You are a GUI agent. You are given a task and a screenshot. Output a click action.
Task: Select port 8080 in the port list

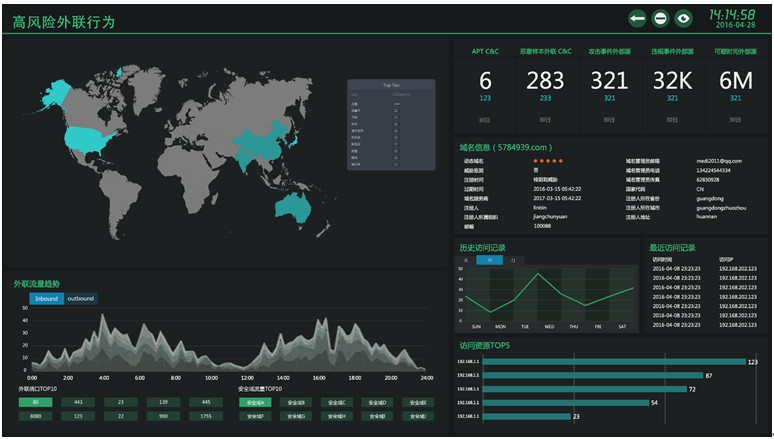35,416
